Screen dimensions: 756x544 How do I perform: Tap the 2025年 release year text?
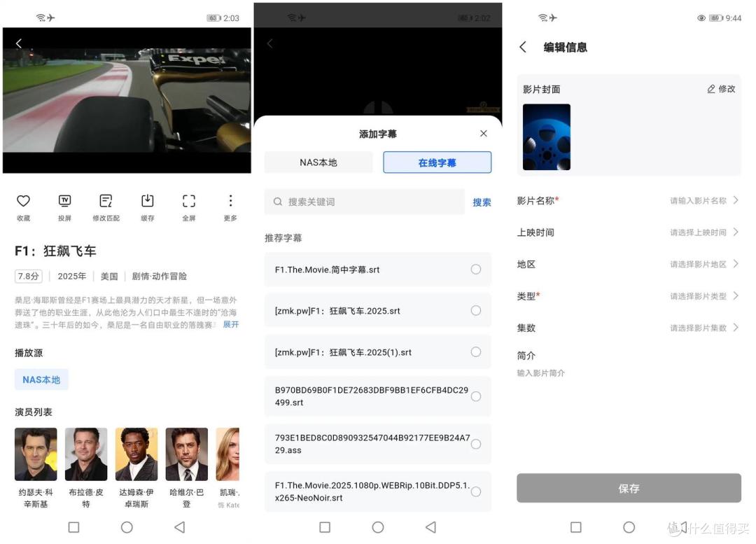click(x=72, y=277)
